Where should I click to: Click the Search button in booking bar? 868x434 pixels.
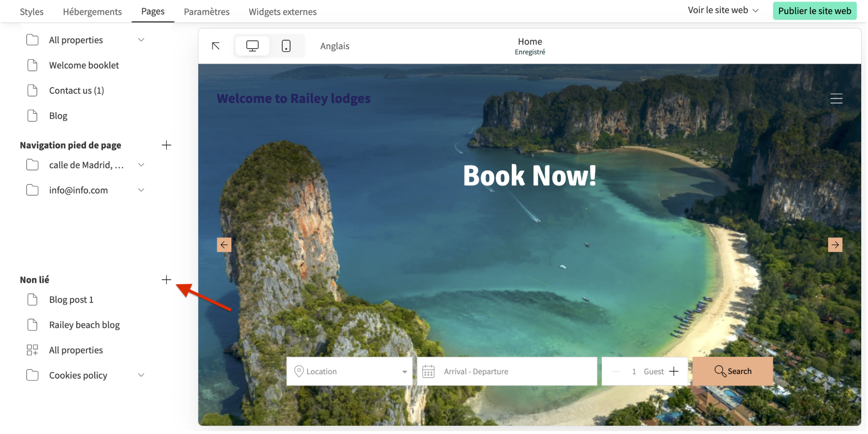[732, 371]
